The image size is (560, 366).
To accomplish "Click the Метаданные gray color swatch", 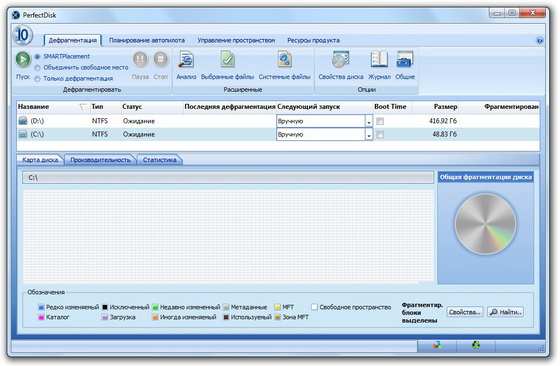I will [x=226, y=307].
